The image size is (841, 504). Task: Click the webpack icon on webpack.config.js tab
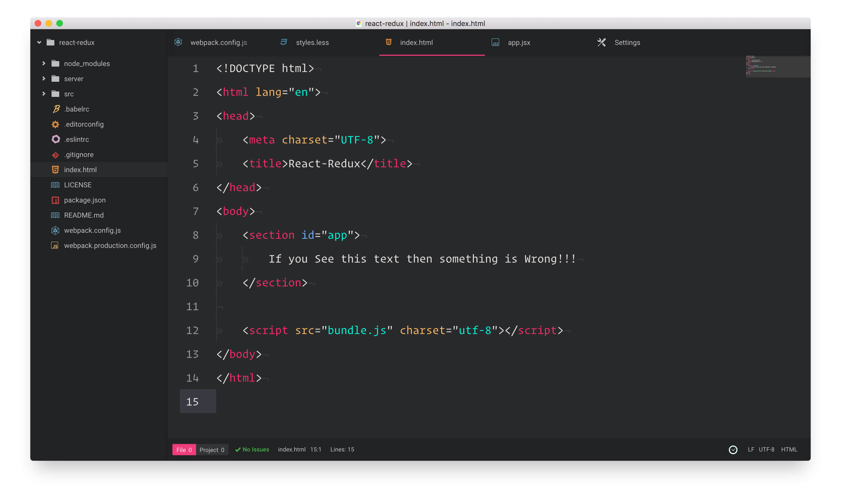(178, 42)
